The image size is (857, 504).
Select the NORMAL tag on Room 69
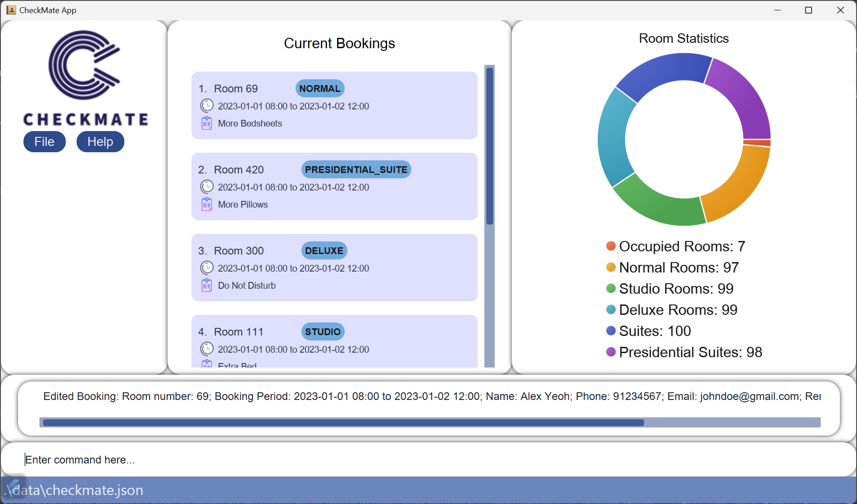(320, 89)
